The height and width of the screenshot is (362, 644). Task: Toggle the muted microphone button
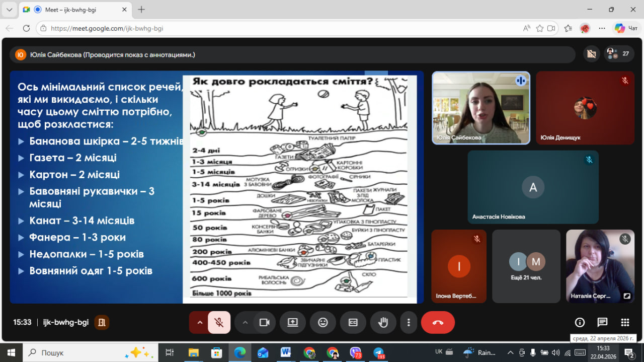pos(219,323)
